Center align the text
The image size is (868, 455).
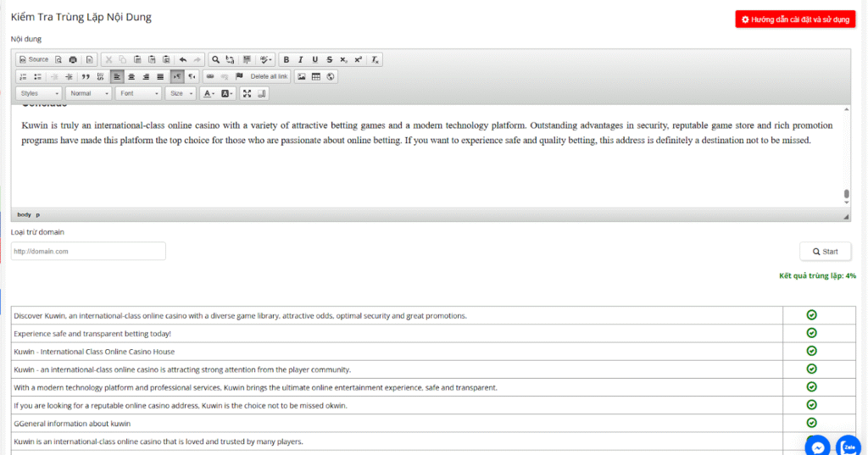click(x=131, y=76)
